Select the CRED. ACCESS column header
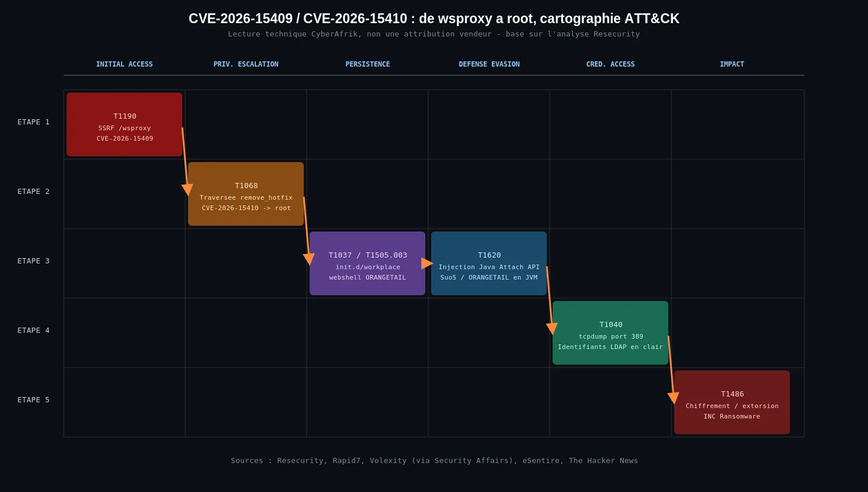The width and height of the screenshot is (868, 492). [x=610, y=64]
